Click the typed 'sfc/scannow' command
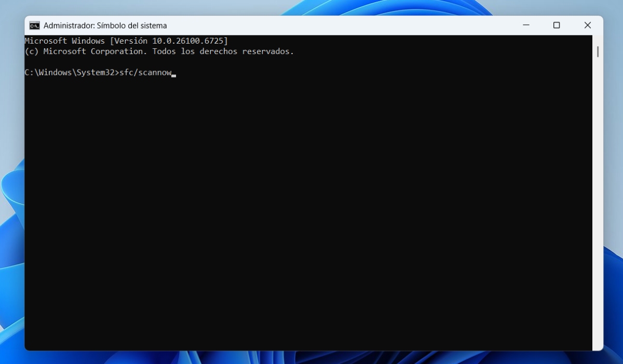The height and width of the screenshot is (364, 623). point(145,73)
